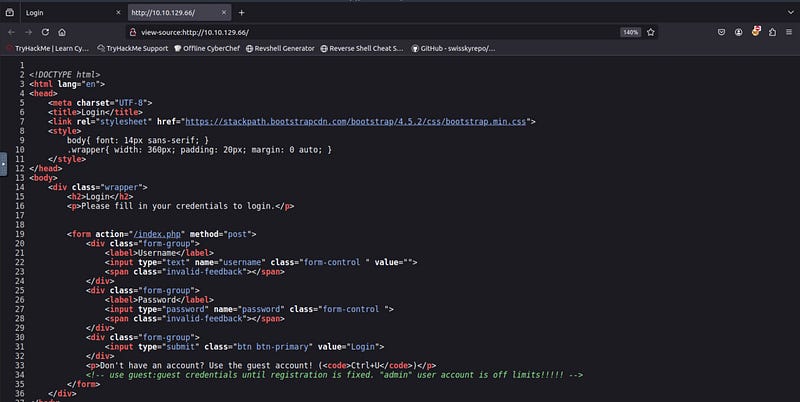Go to the browser home page
The width and height of the screenshot is (800, 402).
62,32
